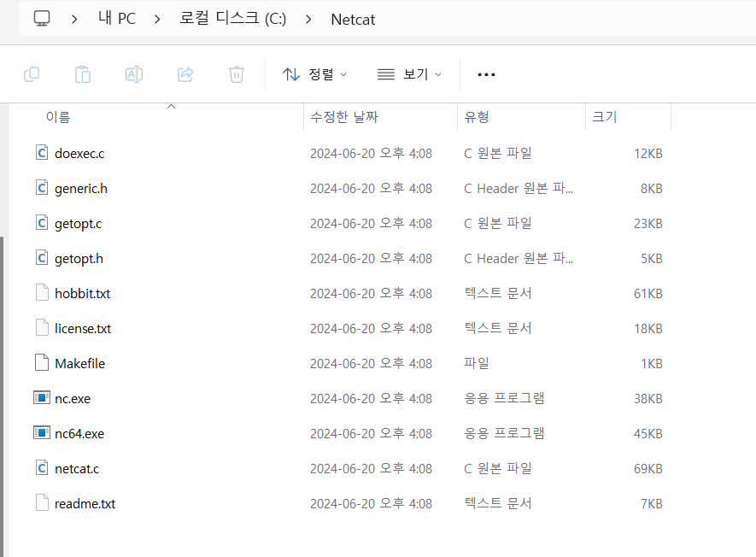Open the three-dot more options menu
The image size is (756, 557).
pos(486,74)
